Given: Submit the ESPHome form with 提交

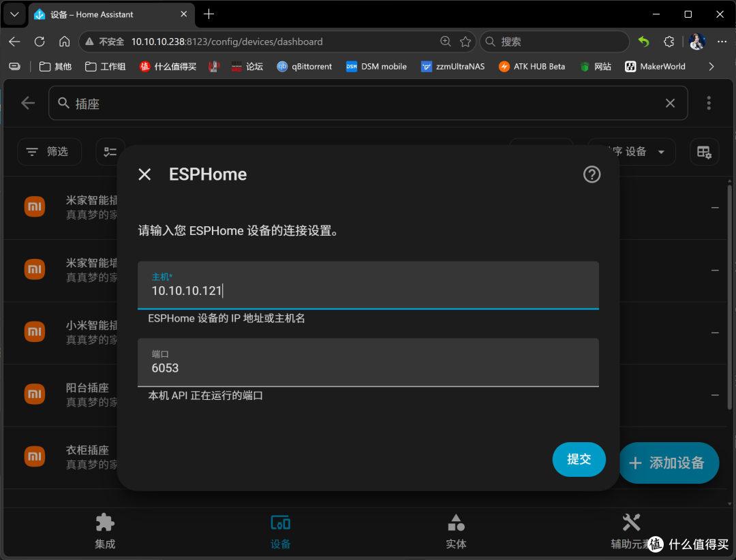Looking at the screenshot, I should 579,459.
